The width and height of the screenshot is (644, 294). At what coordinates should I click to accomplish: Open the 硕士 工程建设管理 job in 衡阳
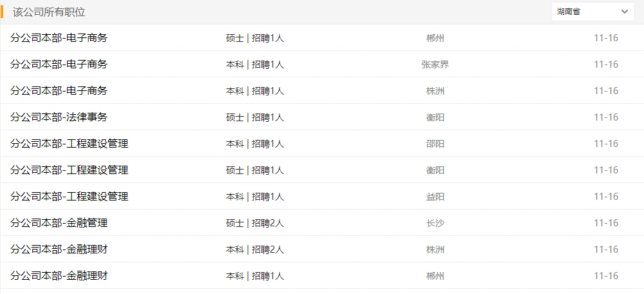pyautogui.click(x=69, y=170)
